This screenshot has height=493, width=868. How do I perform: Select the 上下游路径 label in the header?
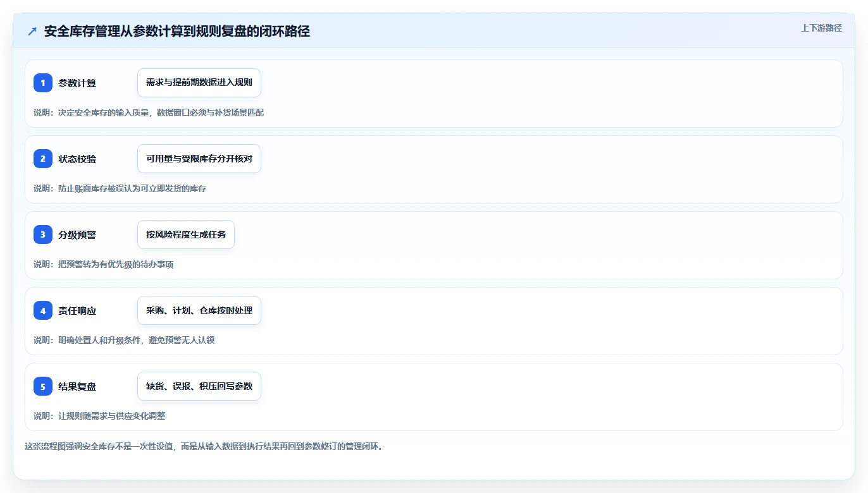pyautogui.click(x=821, y=28)
